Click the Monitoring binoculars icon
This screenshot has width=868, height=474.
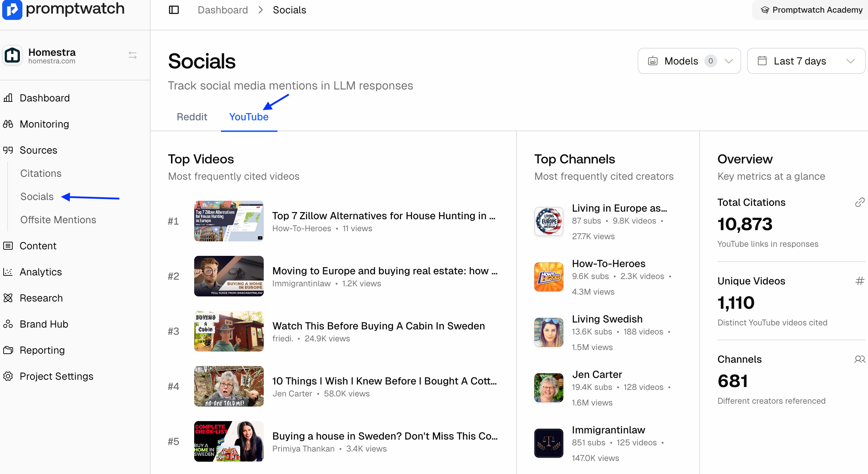(8, 124)
